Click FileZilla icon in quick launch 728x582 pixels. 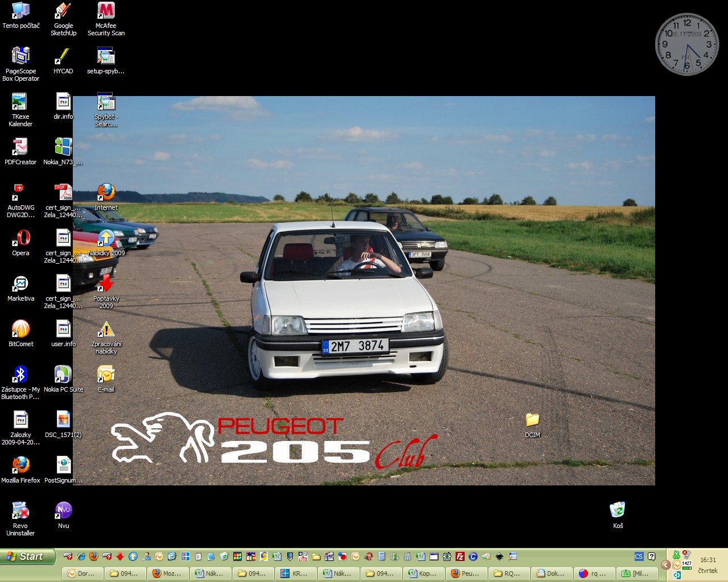point(460,557)
